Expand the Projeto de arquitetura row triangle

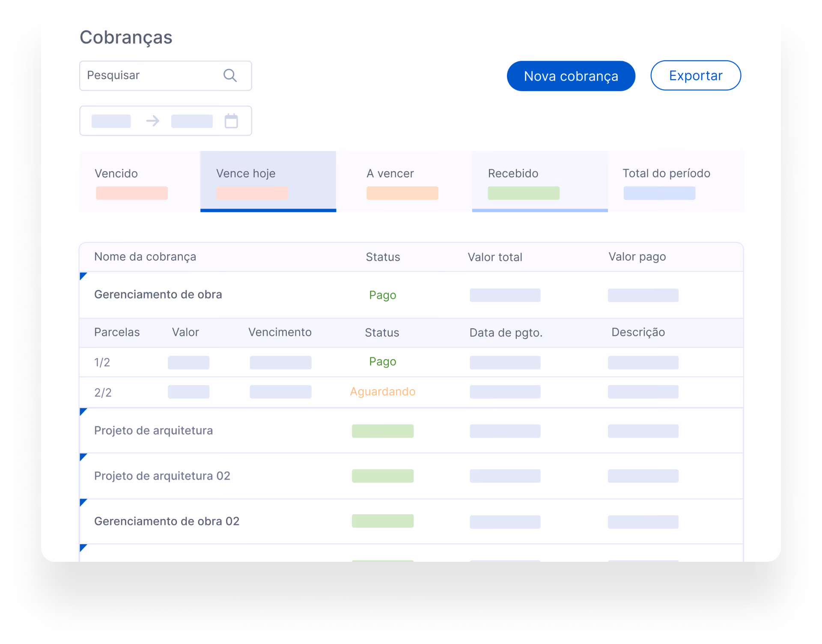tap(83, 412)
